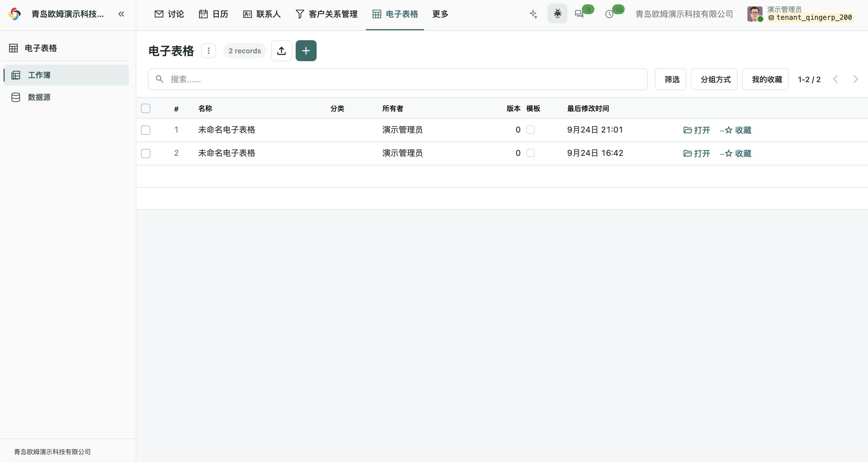The image size is (868, 462).
Task: Switch to the 日历 tab
Action: (x=214, y=14)
